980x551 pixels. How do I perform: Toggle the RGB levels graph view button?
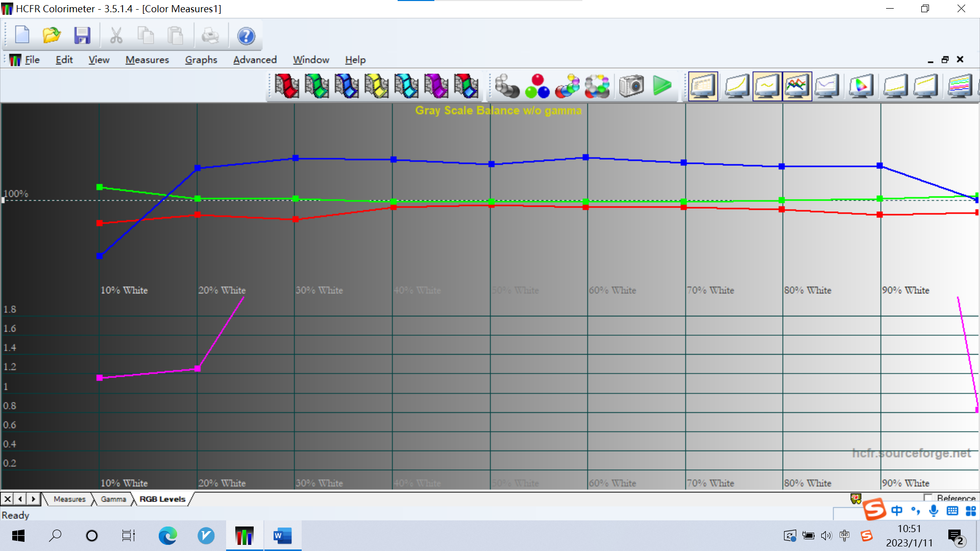tap(797, 86)
